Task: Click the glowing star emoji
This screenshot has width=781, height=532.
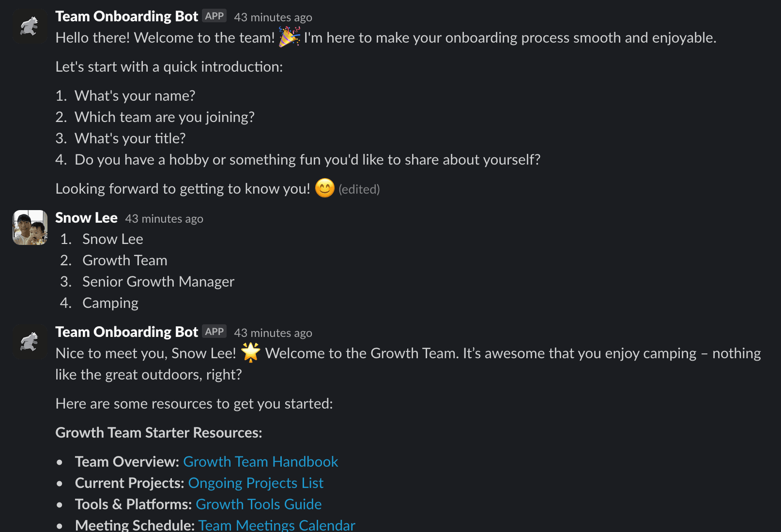Action: click(x=251, y=353)
